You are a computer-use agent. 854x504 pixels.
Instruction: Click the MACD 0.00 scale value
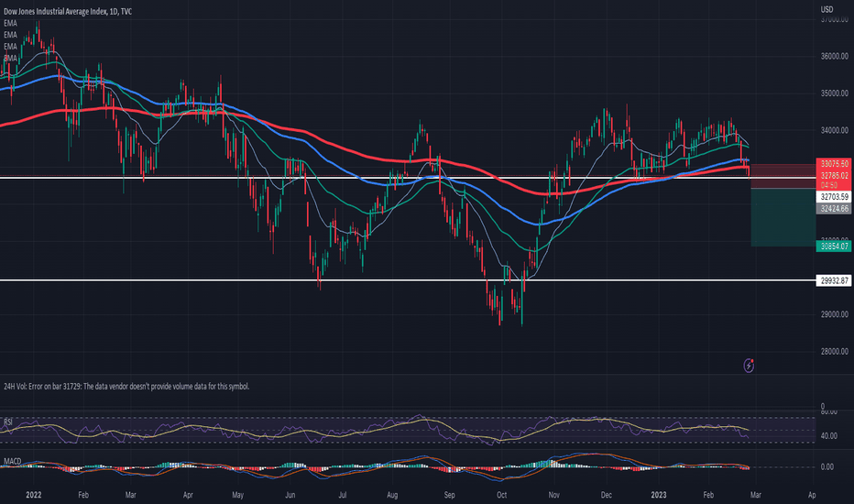[827, 467]
